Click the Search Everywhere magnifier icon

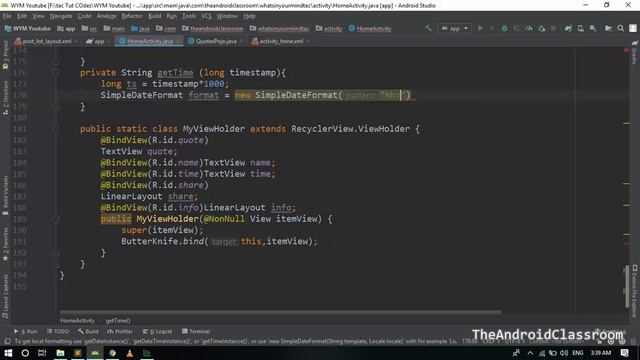click(620, 28)
